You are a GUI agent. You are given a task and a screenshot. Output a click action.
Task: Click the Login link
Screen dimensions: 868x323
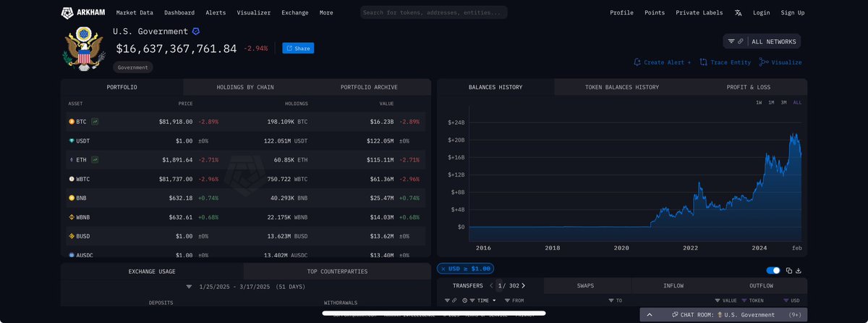click(761, 12)
